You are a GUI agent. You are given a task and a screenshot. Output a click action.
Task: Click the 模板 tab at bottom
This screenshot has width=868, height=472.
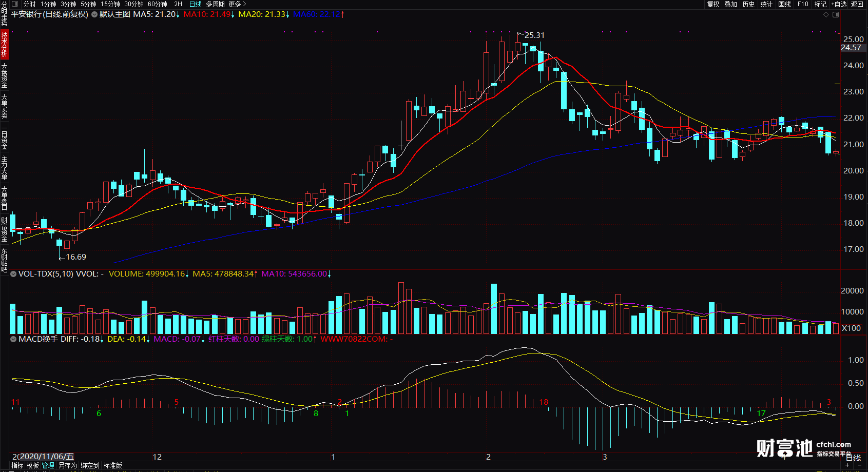pos(33,465)
